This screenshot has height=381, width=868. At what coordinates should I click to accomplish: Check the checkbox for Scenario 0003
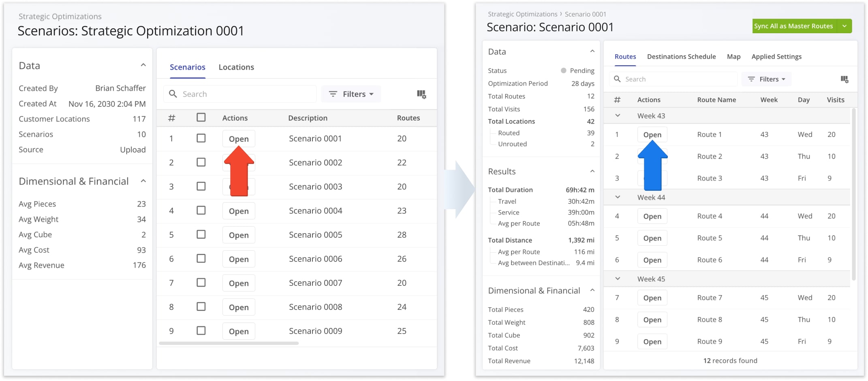(201, 186)
